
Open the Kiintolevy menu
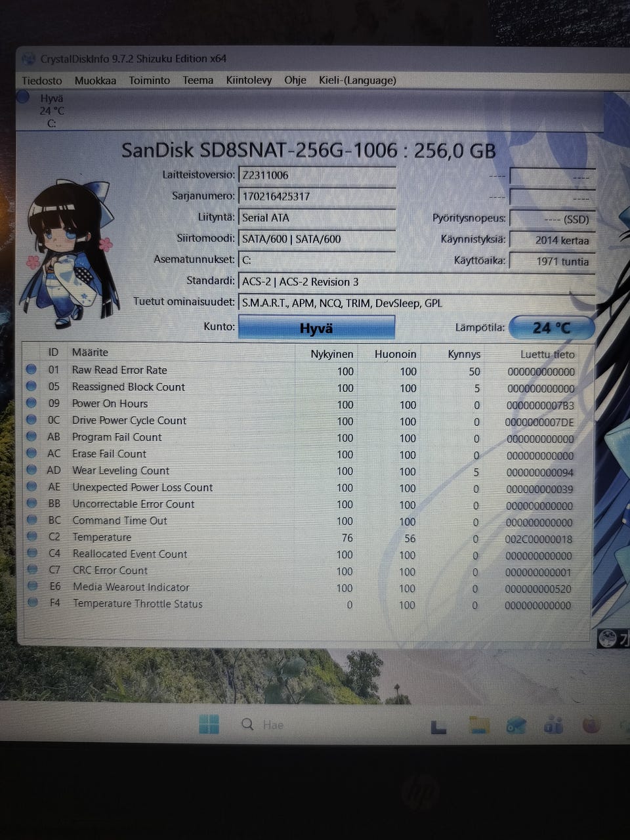click(x=249, y=80)
